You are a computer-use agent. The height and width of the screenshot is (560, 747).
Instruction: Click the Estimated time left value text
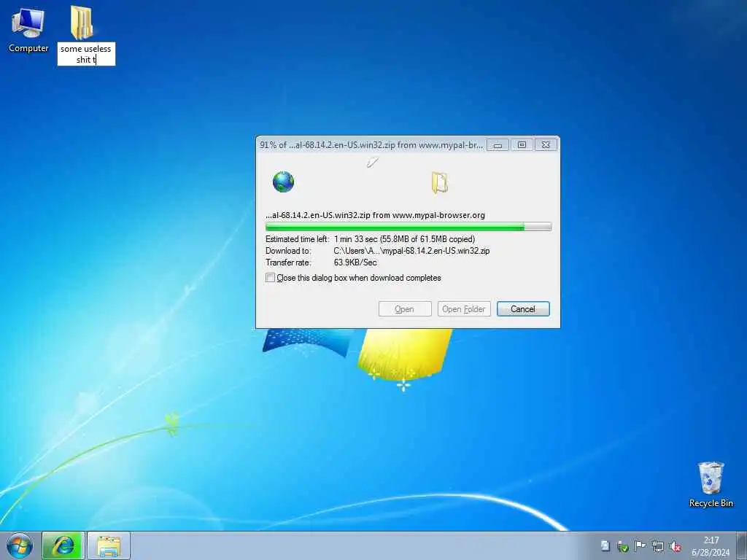click(x=404, y=239)
